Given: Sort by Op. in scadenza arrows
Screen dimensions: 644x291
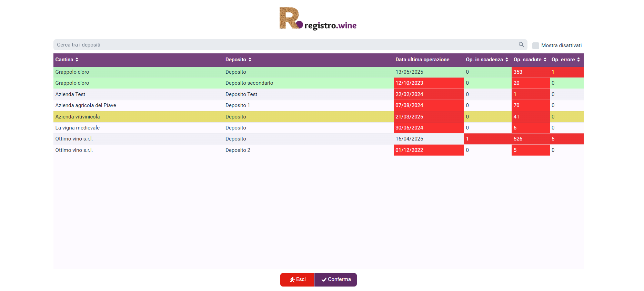Looking at the screenshot, I should click(x=507, y=60).
